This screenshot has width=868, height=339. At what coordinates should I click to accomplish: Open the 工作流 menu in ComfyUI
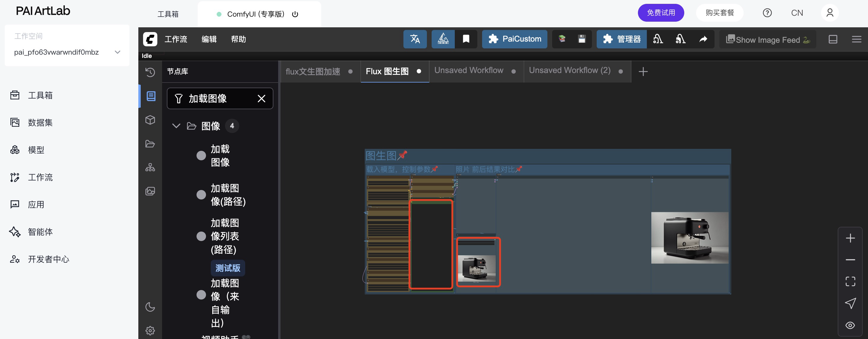point(175,39)
